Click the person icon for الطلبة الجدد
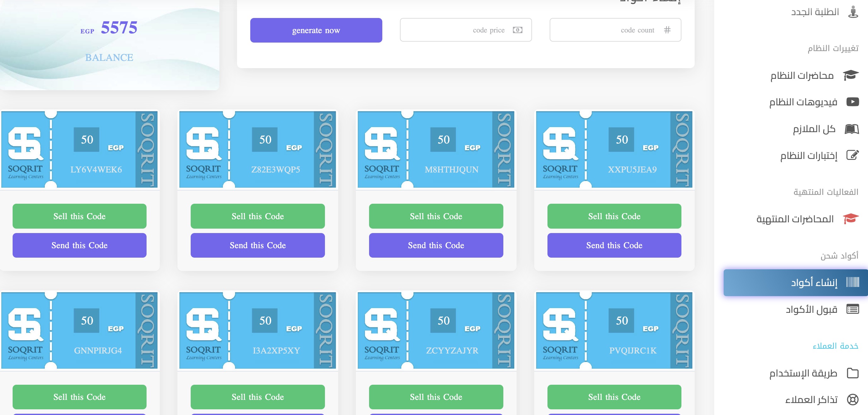Screen dimensions: 868x415 pyautogui.click(x=853, y=12)
